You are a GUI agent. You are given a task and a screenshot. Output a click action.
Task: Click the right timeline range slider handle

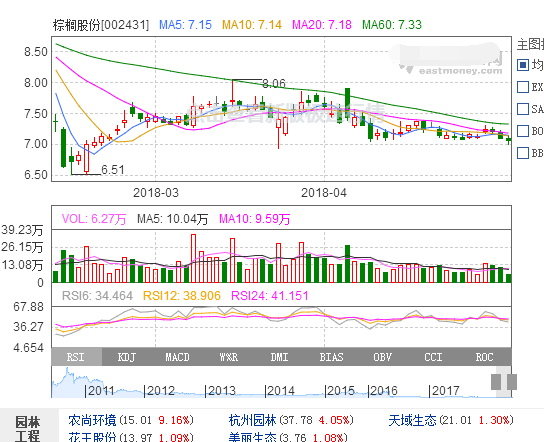point(512,382)
